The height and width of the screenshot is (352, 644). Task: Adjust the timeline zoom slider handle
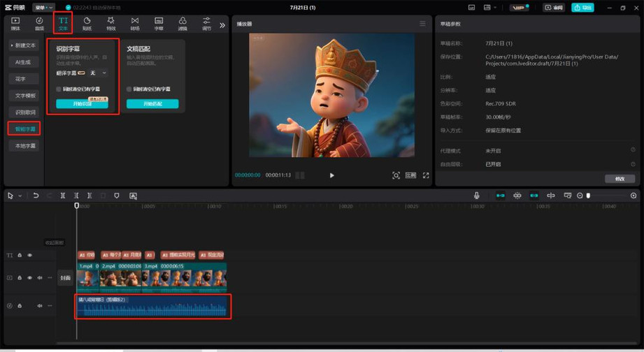pyautogui.click(x=588, y=196)
